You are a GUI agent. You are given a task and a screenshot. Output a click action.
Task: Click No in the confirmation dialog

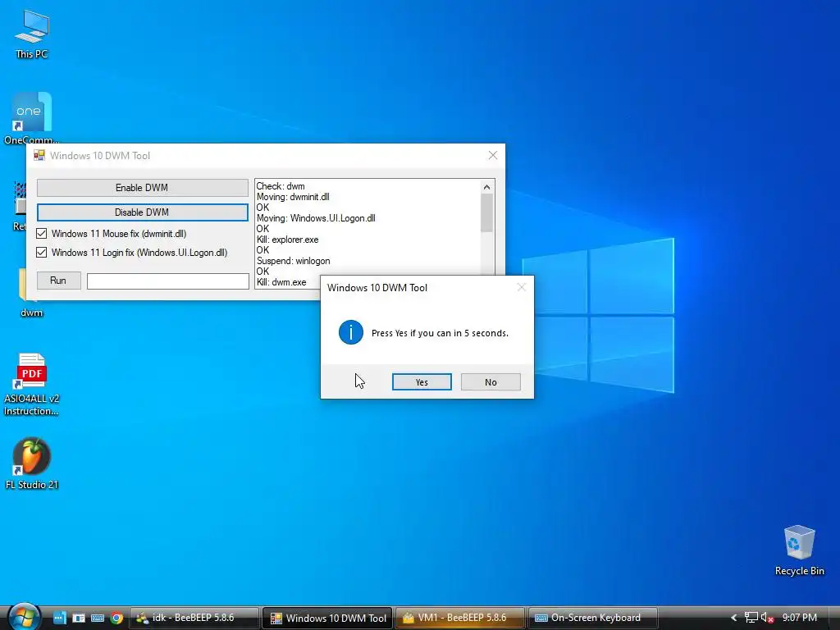pyautogui.click(x=491, y=382)
